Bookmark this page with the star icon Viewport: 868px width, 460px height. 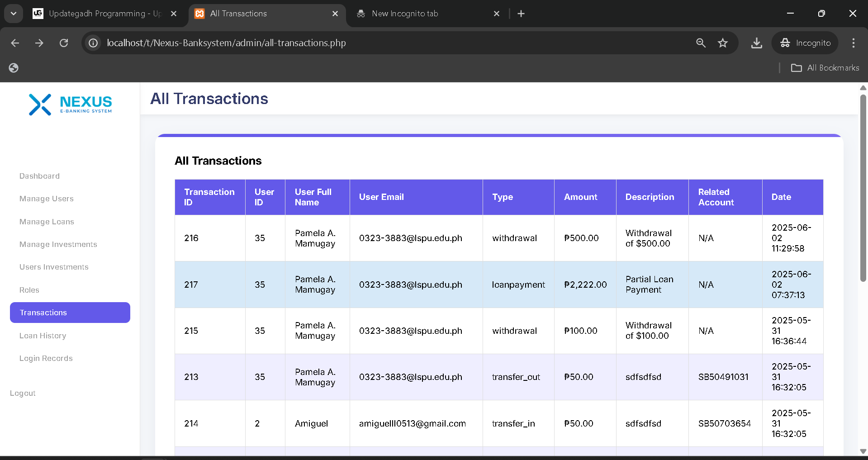(x=722, y=43)
